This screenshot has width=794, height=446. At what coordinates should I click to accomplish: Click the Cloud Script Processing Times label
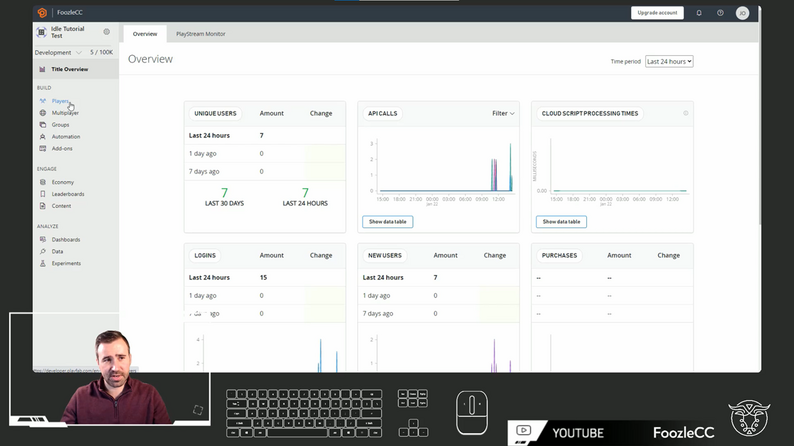pyautogui.click(x=590, y=113)
